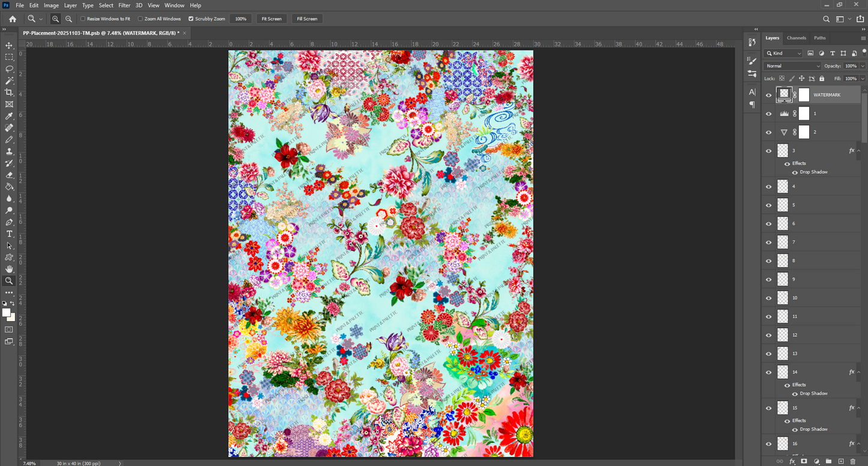868x466 pixels.
Task: Select the Paint Bucket tool
Action: coord(9,186)
